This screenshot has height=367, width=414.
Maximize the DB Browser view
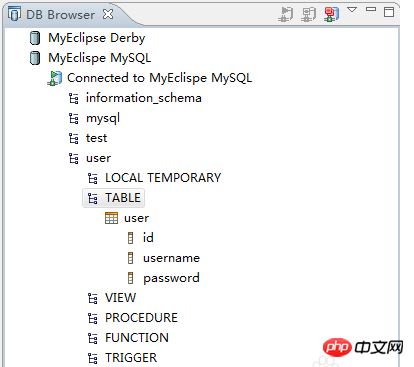pos(389,12)
